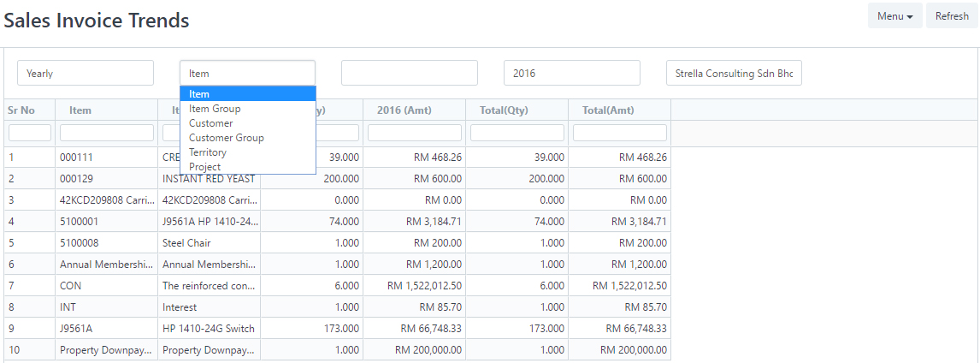Click row number 7 link
The width and height of the screenshot is (980, 363).
12,286
